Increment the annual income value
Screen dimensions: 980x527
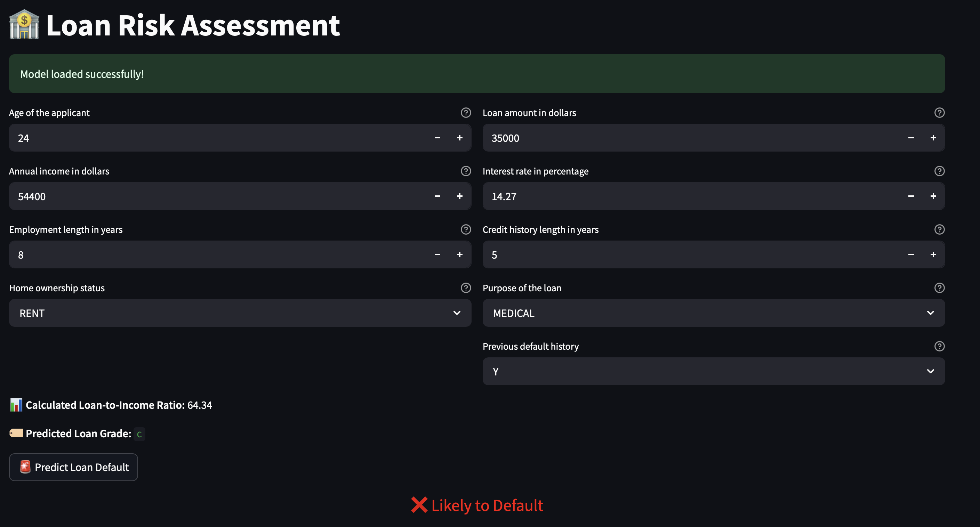pos(459,196)
